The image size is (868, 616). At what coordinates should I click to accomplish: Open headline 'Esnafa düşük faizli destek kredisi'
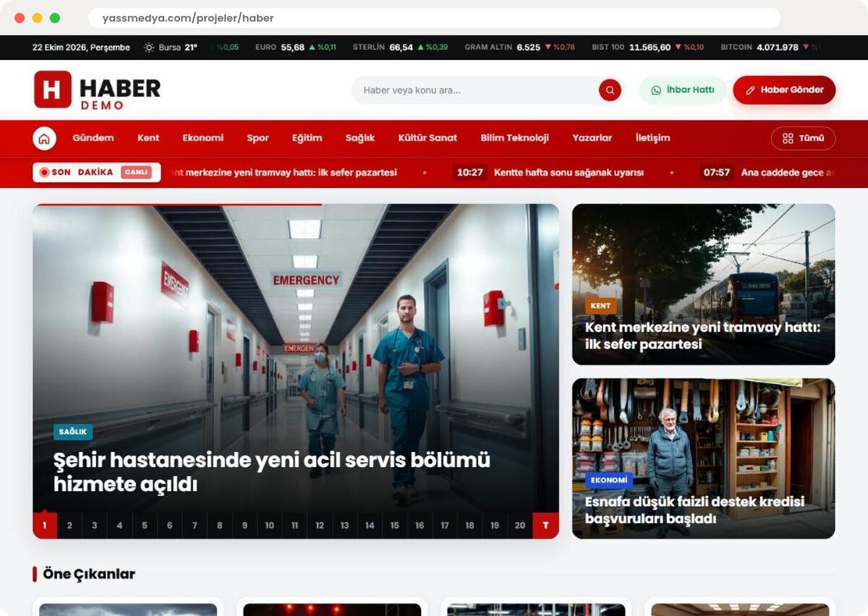click(x=694, y=510)
